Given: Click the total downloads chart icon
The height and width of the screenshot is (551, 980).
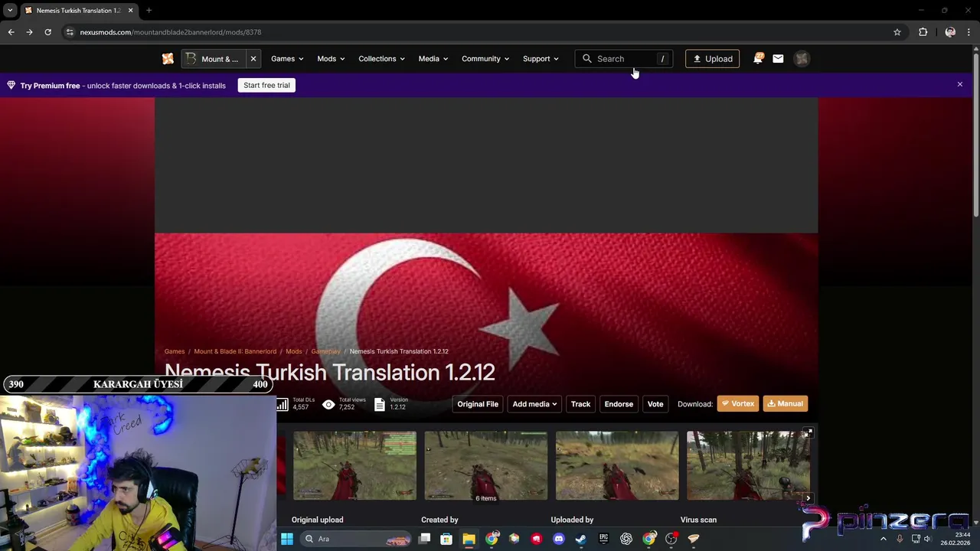Looking at the screenshot, I should pos(283,405).
